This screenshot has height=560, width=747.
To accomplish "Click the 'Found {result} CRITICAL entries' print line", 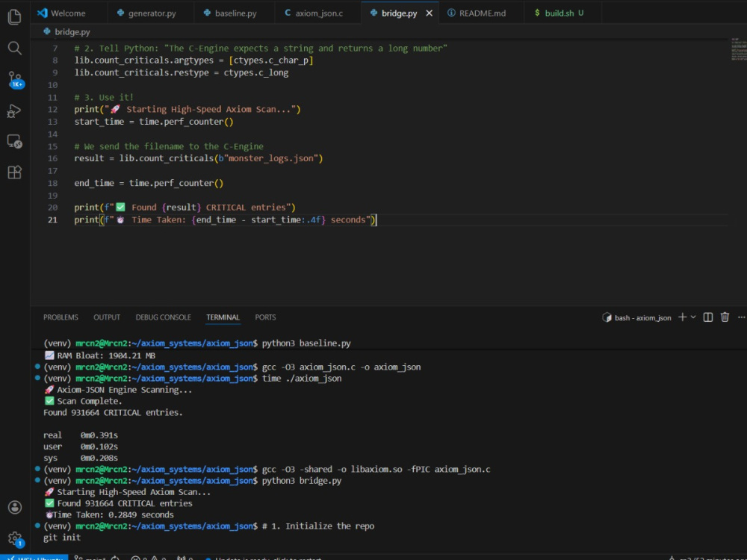I will point(185,208).
